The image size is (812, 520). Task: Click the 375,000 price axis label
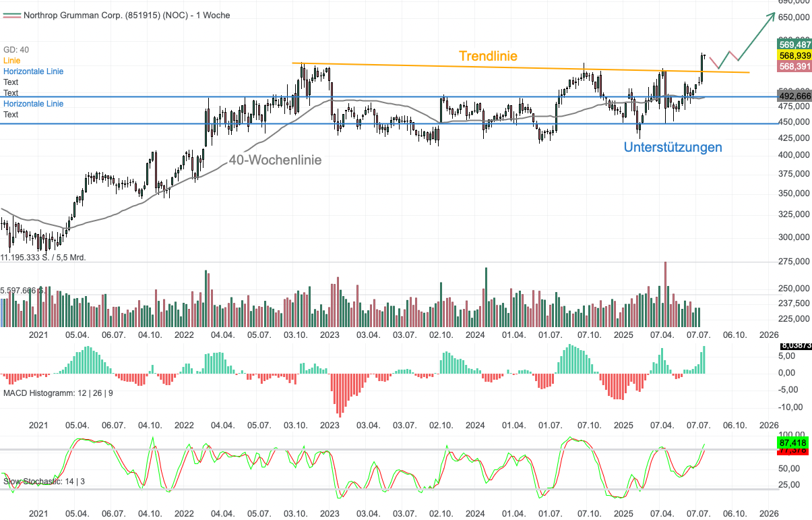794,173
